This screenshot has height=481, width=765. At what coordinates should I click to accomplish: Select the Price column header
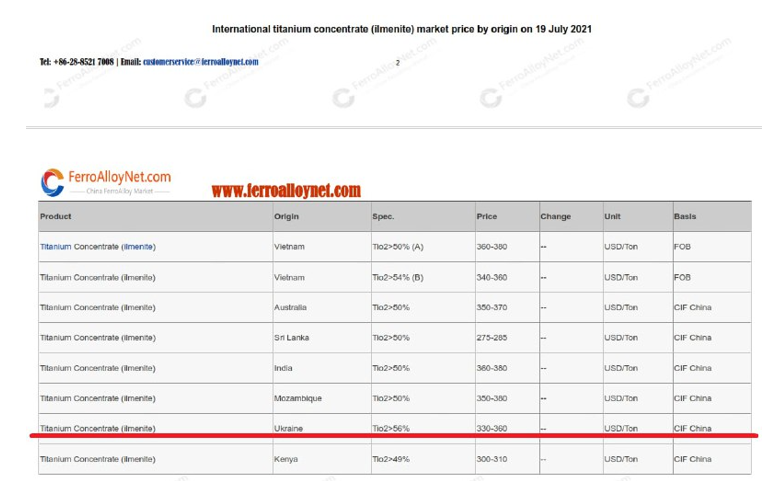[x=487, y=216]
